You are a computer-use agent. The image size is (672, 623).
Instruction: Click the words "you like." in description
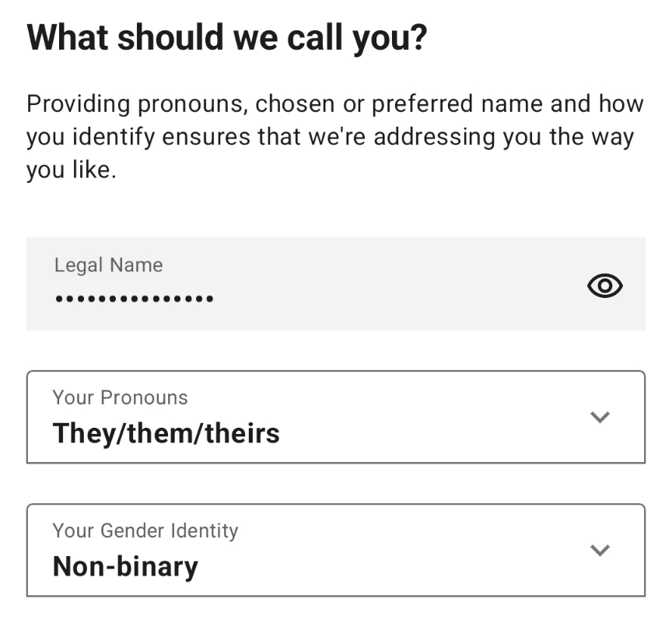click(71, 170)
